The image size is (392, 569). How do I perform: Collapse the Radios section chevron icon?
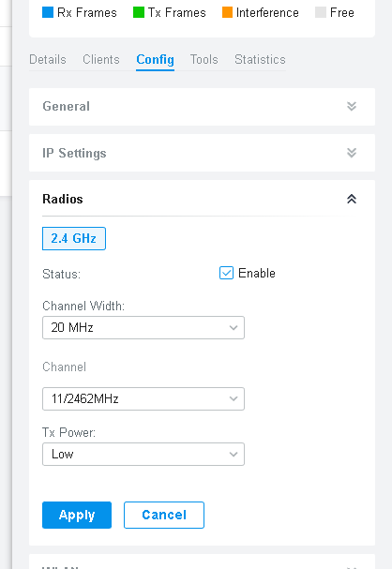pyautogui.click(x=352, y=199)
